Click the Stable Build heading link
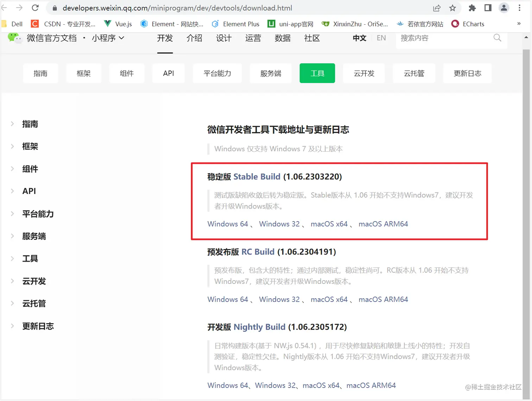 (x=257, y=177)
